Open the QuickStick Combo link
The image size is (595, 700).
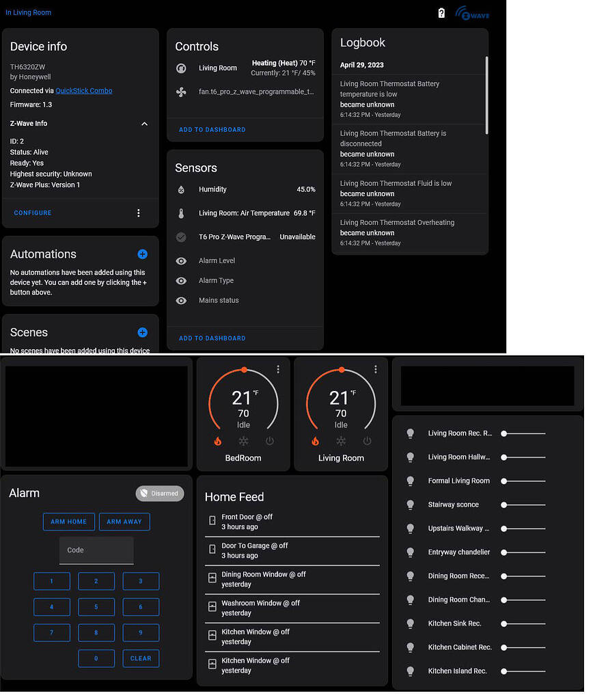(83, 90)
